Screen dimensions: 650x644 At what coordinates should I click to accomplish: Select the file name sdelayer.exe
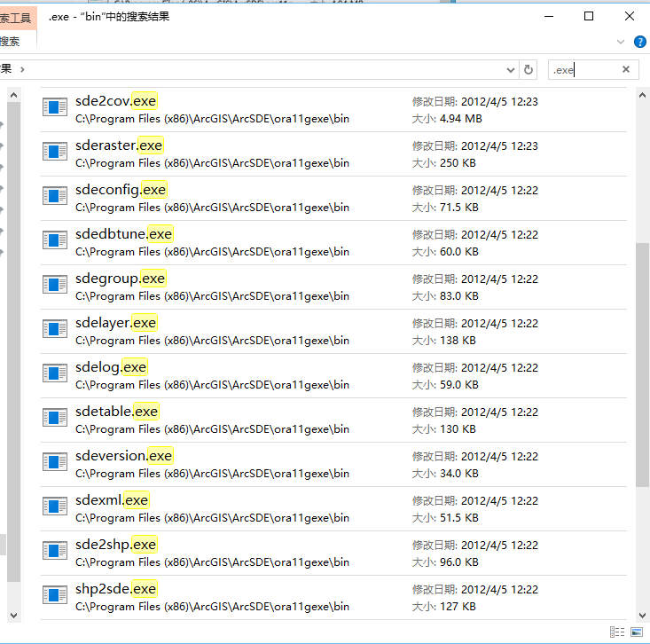(x=115, y=323)
